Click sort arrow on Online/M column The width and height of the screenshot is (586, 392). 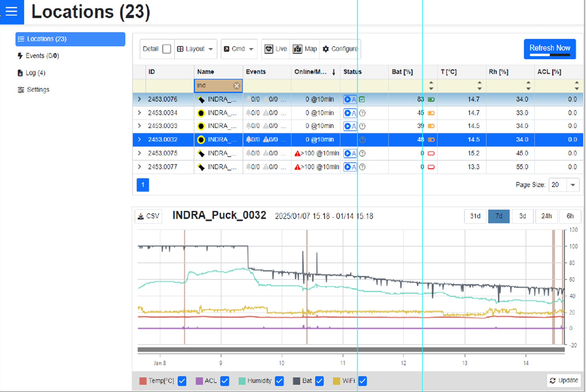coord(334,72)
